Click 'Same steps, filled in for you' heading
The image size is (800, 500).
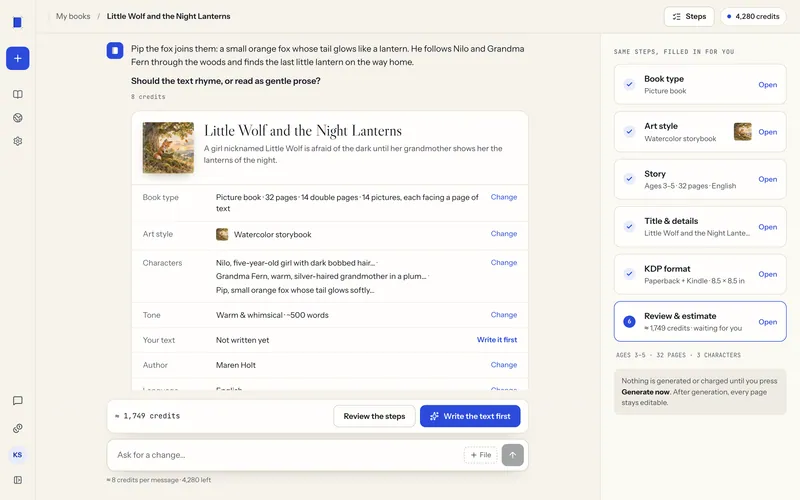[x=673, y=52]
